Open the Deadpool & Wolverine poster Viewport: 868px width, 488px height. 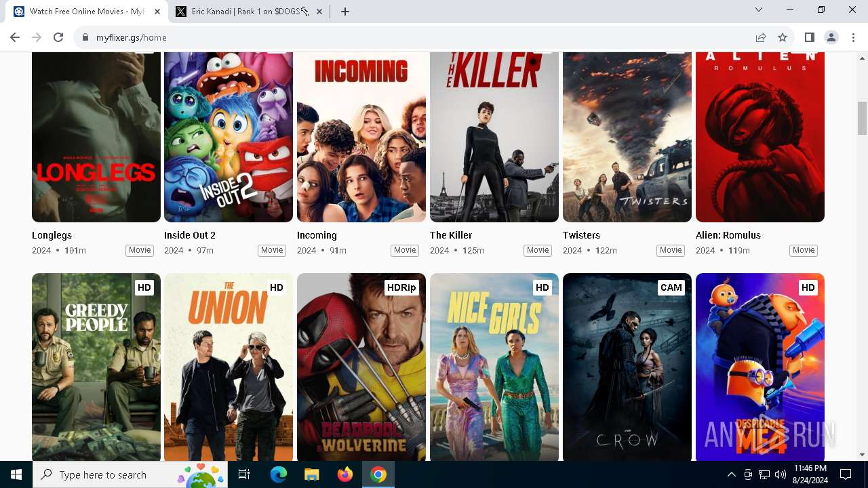point(361,367)
